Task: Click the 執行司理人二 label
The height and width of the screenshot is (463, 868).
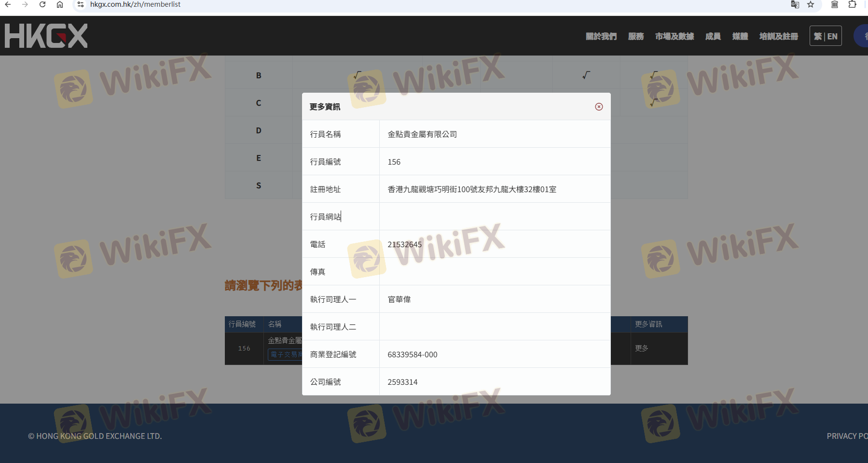Action: (x=333, y=327)
